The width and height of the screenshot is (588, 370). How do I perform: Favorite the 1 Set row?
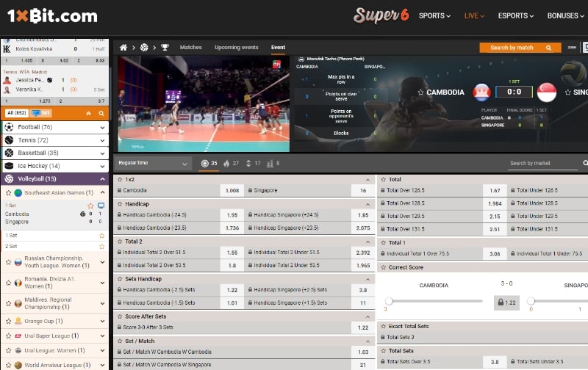(x=101, y=236)
